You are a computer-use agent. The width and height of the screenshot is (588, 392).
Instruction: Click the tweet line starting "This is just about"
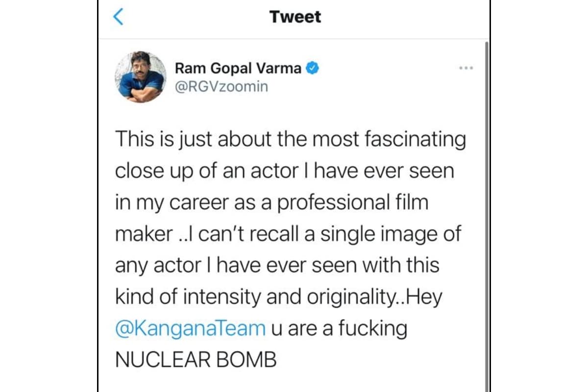coord(290,140)
